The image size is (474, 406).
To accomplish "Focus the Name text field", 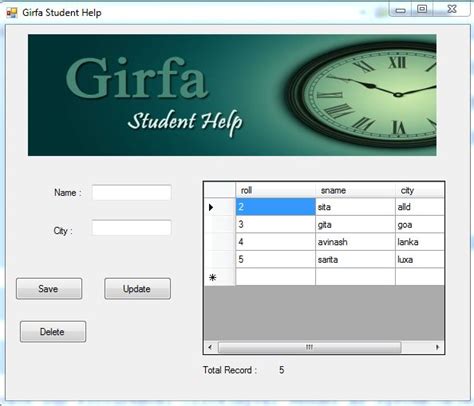I will coord(132,192).
